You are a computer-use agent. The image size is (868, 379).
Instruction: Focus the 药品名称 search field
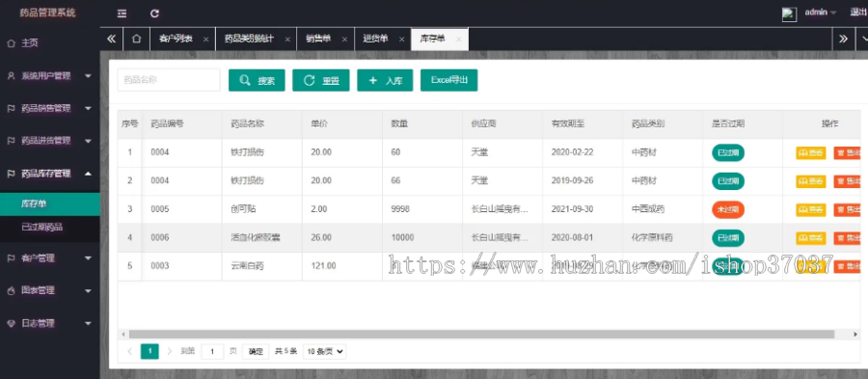pyautogui.click(x=169, y=80)
